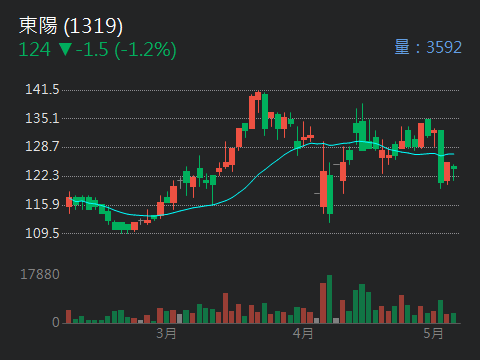Click the 135.1 price axis label
480x360 pixels.
click(x=42, y=118)
